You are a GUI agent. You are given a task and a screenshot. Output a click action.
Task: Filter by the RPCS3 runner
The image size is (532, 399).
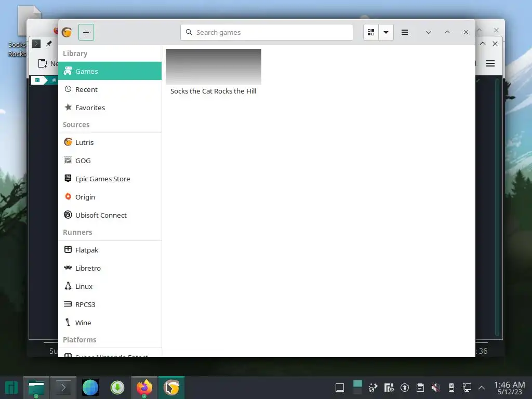pos(110,304)
